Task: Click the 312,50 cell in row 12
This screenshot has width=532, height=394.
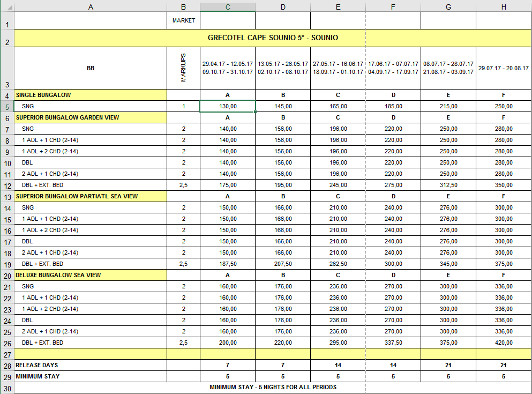Action: coord(448,185)
